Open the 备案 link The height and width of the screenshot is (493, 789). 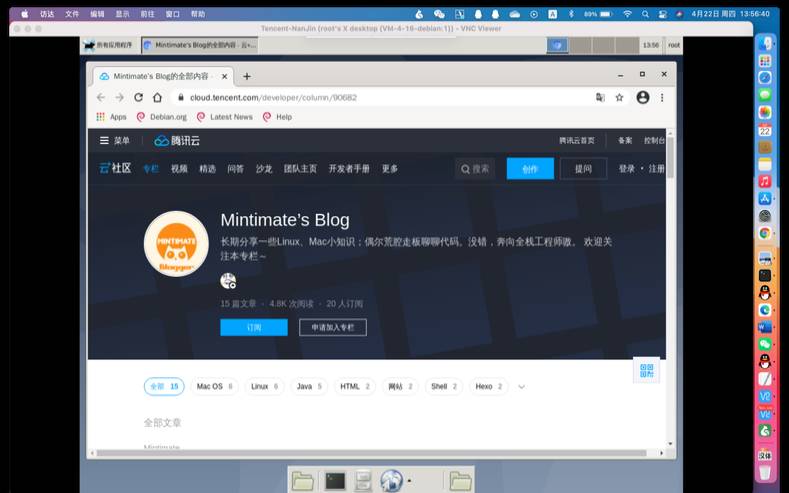click(x=625, y=141)
